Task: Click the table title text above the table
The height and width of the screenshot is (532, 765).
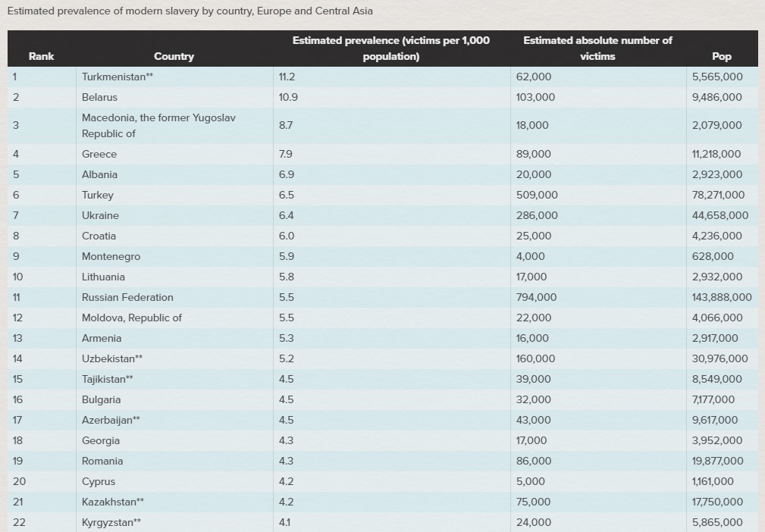Action: (190, 11)
